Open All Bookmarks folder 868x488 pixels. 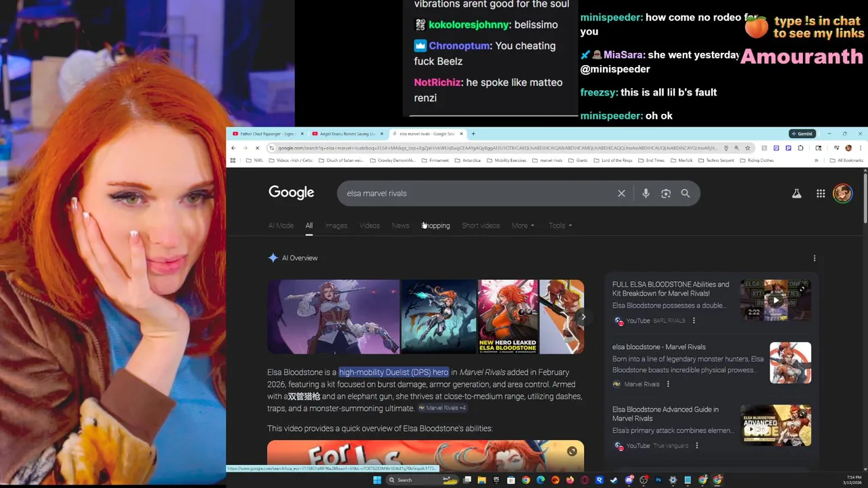pyautogui.click(x=846, y=160)
